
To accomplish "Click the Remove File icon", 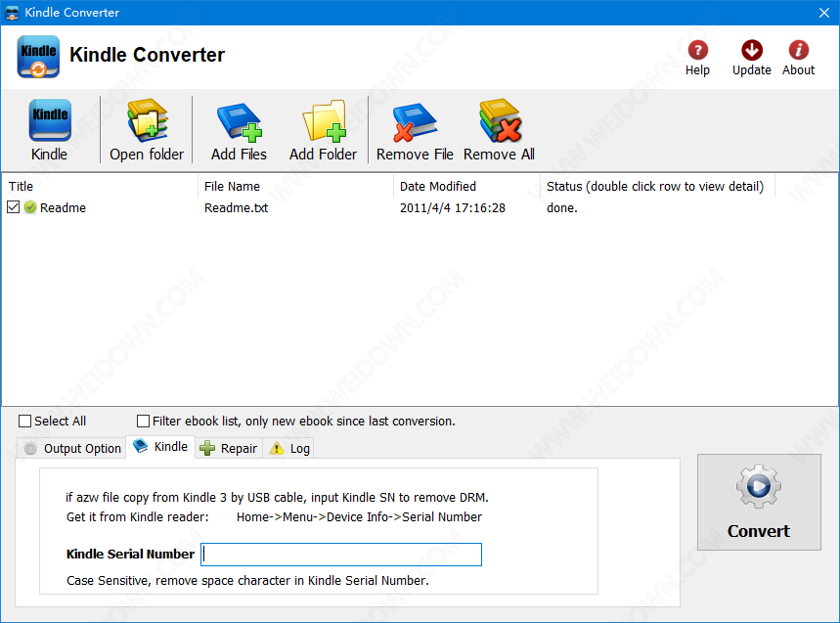I will (415, 121).
